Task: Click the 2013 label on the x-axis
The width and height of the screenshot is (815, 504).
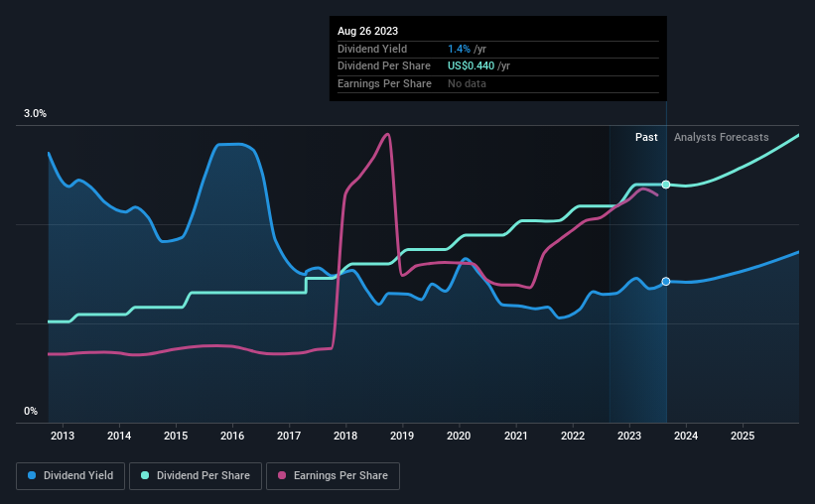Action: click(63, 436)
